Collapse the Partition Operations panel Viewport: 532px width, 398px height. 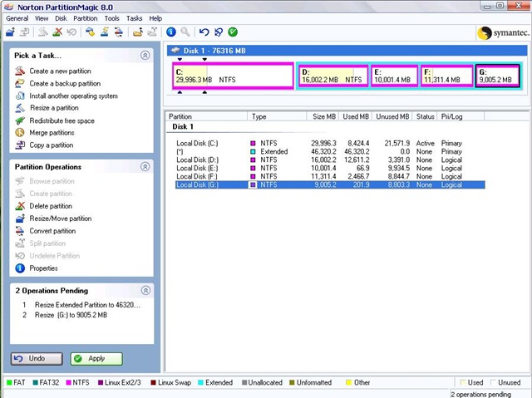pyautogui.click(x=145, y=166)
